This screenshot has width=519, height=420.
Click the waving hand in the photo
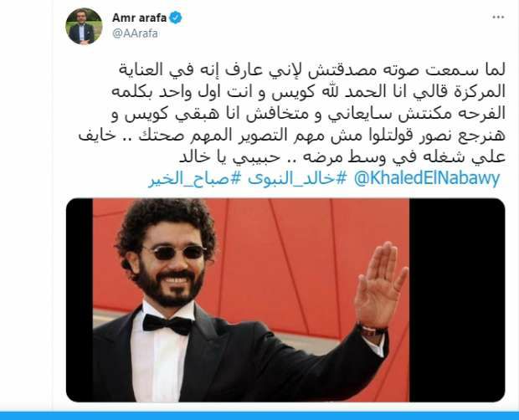pos(381,284)
